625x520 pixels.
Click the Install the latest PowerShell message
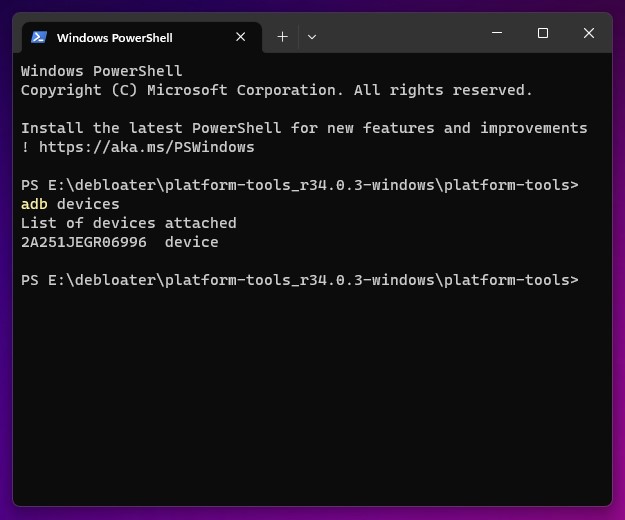[x=304, y=128]
